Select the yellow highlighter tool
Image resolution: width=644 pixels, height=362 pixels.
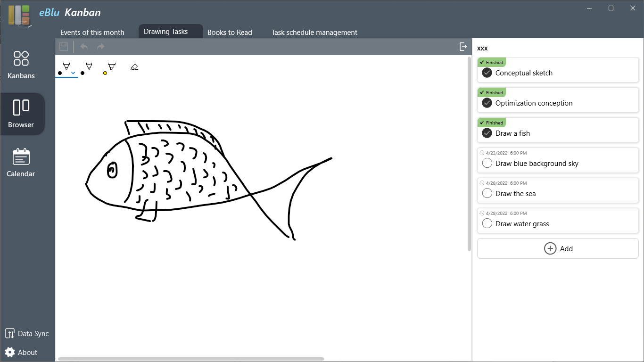(112, 66)
